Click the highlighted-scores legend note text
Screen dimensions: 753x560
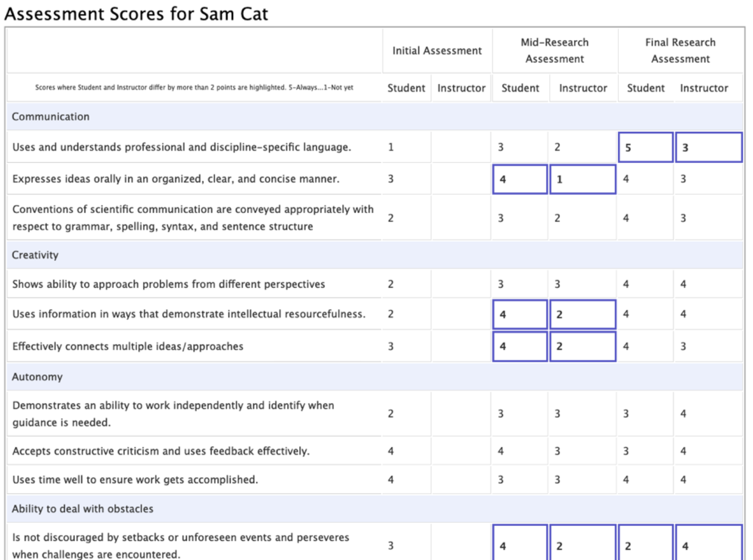tap(194, 87)
